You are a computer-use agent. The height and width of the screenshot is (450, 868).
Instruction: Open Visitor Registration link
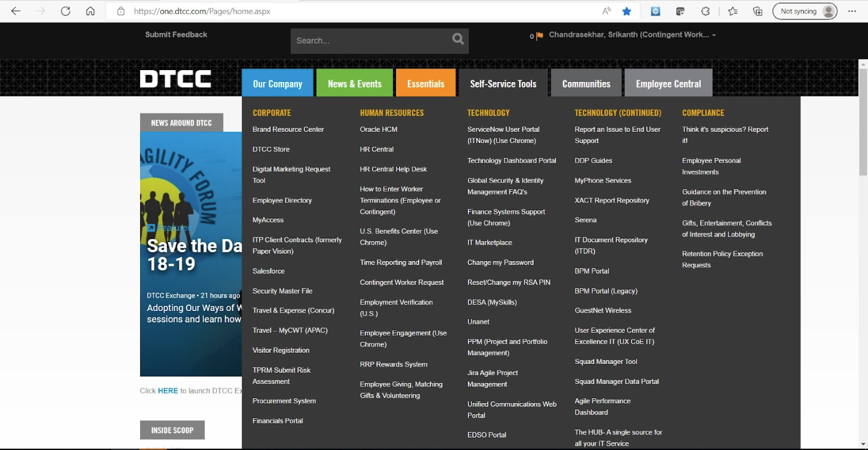281,350
